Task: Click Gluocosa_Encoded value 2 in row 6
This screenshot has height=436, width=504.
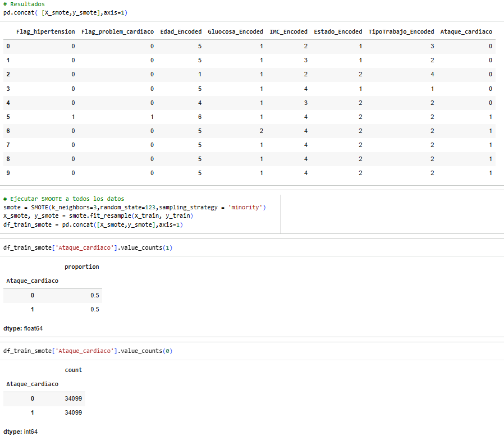Action: coord(262,131)
